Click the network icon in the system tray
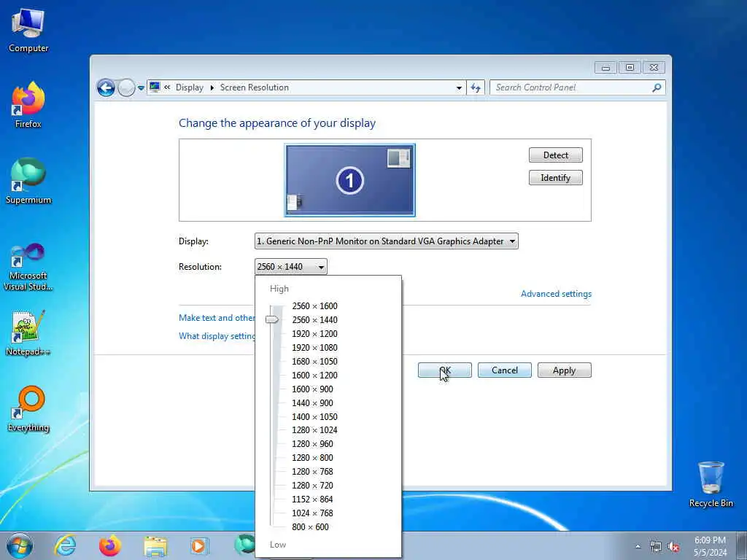 click(x=656, y=547)
